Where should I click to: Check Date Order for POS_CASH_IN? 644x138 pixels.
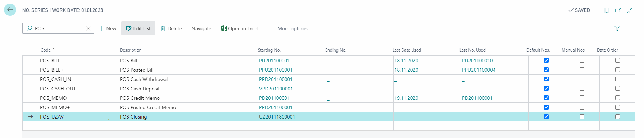pos(617,79)
